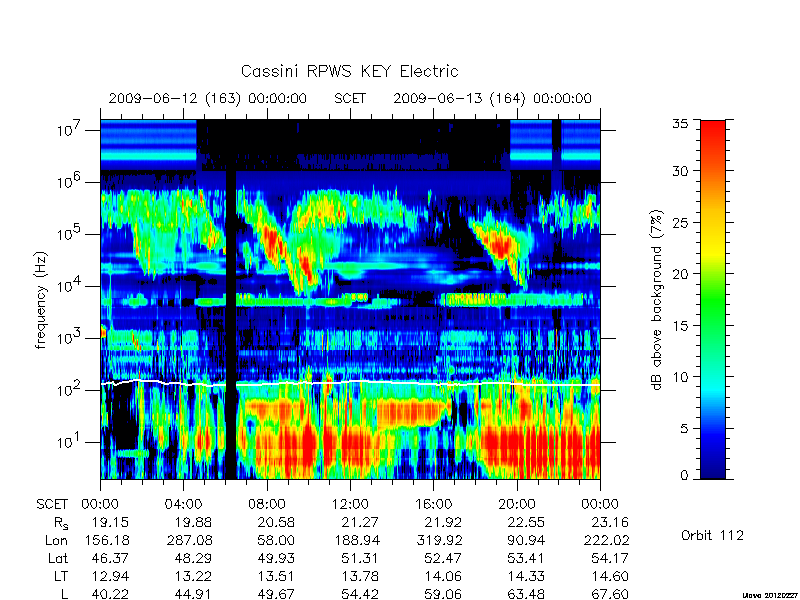
Task: Click the 'Orbit 112' label
Action: pos(712,535)
